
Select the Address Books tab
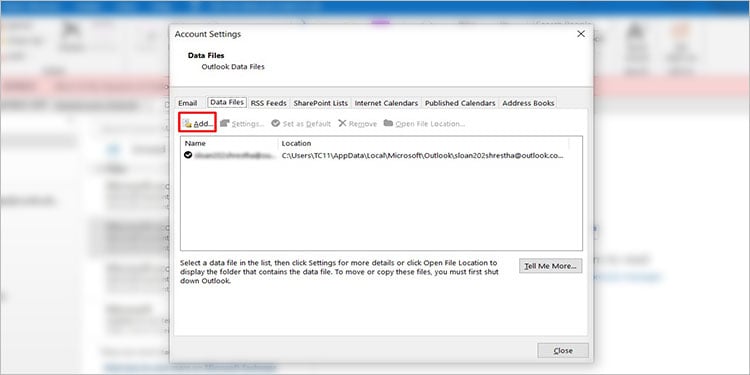click(528, 103)
